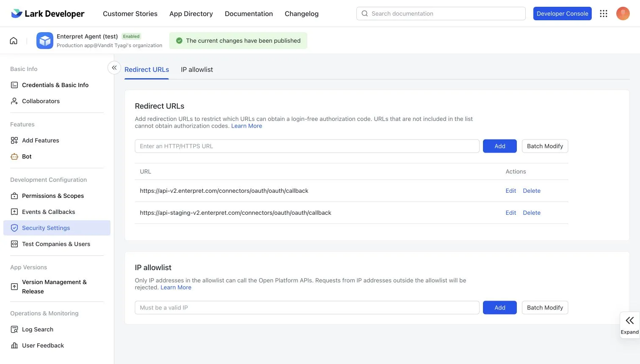Open the apps grid launcher icon
The height and width of the screenshot is (364, 640).
click(604, 14)
